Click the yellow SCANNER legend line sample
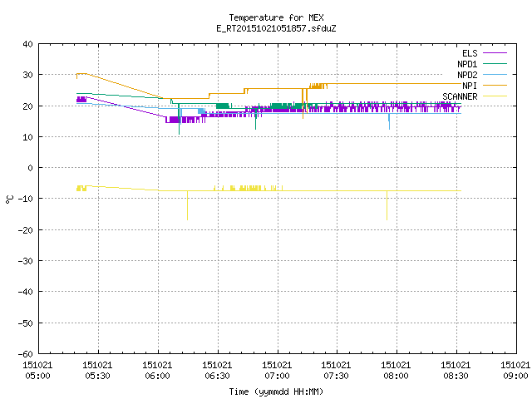The height and width of the screenshot is (399, 532). [495, 96]
